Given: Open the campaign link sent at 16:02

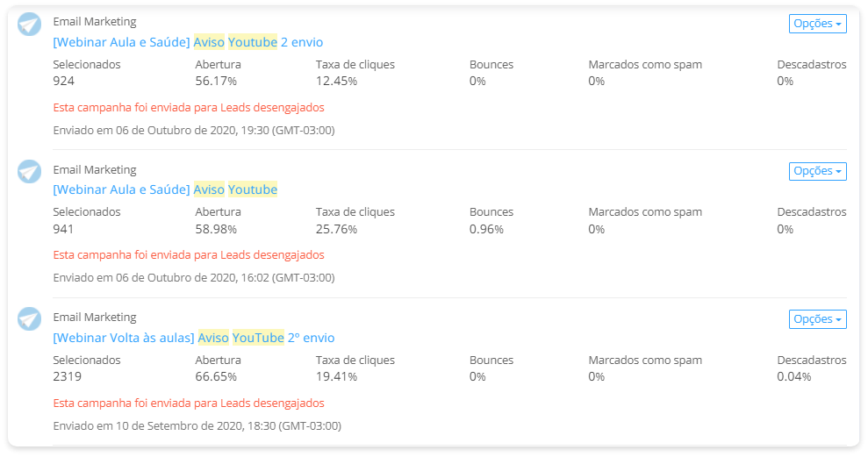Looking at the screenshot, I should [x=165, y=189].
